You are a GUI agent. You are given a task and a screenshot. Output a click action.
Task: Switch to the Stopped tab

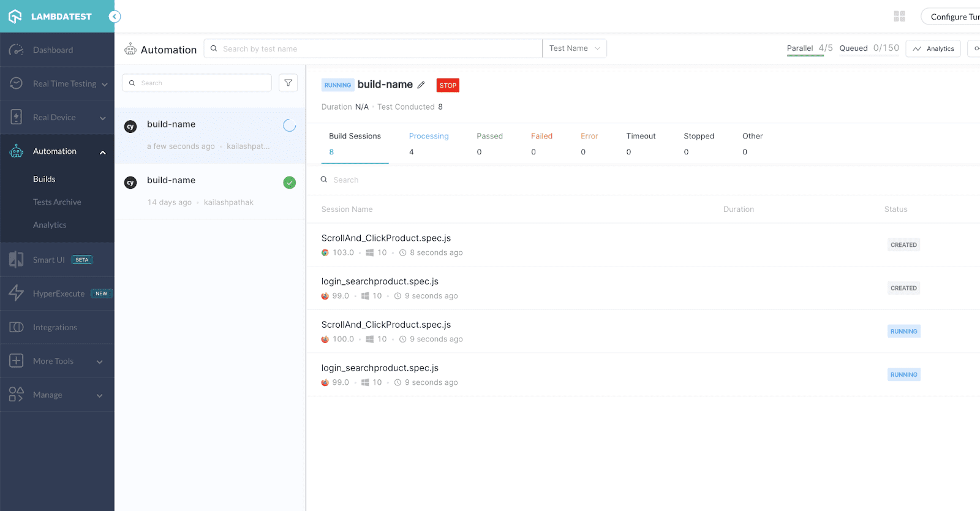(x=699, y=143)
